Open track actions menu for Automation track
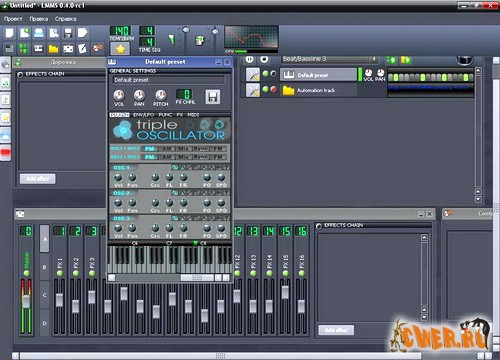The image size is (500, 360). [253, 90]
